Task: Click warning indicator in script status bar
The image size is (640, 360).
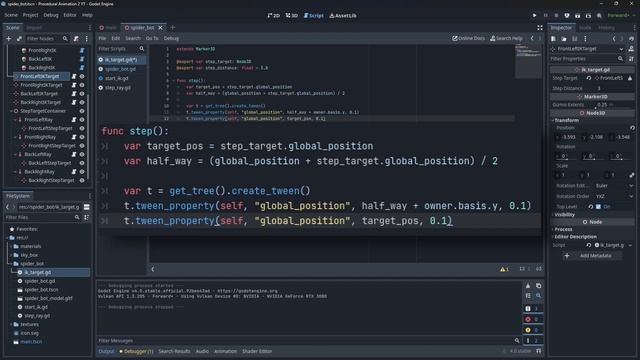Action: coord(504,269)
